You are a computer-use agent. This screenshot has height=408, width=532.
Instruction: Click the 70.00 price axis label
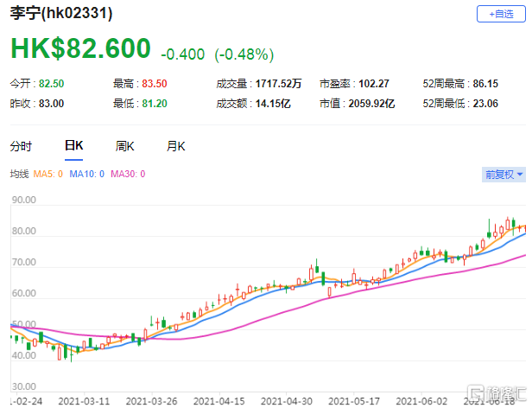[x=24, y=262]
